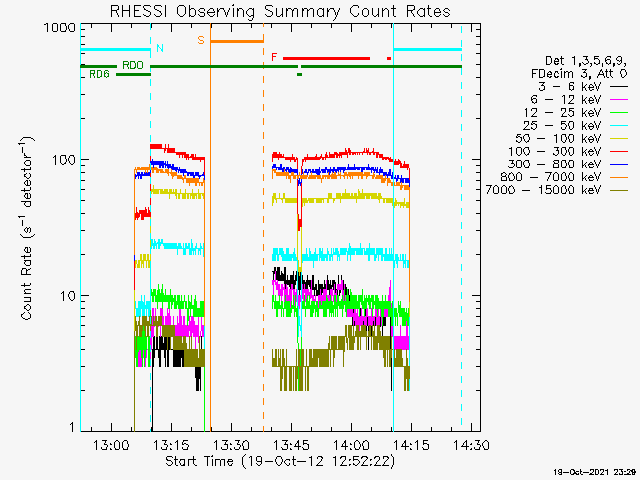Click the '14:30' x-axis tick label
The width and height of the screenshot is (640, 480).
tap(471, 444)
